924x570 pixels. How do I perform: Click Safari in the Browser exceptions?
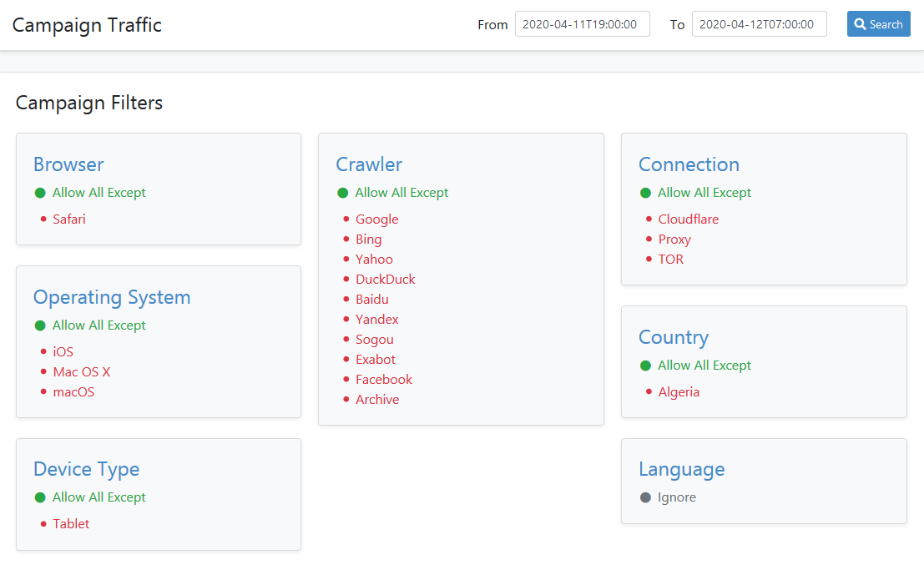(x=69, y=219)
